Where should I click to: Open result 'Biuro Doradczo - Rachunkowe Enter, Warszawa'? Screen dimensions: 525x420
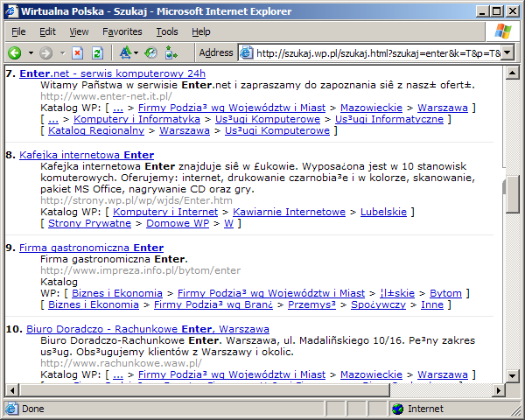148,329
